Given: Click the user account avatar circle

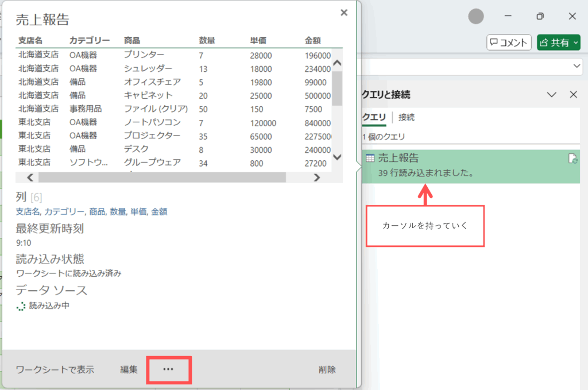Looking at the screenshot, I should pyautogui.click(x=476, y=17).
